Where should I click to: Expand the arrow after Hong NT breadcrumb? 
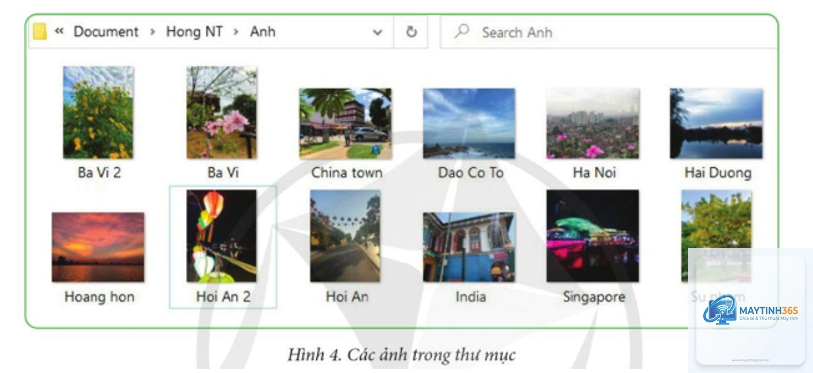pyautogui.click(x=236, y=32)
